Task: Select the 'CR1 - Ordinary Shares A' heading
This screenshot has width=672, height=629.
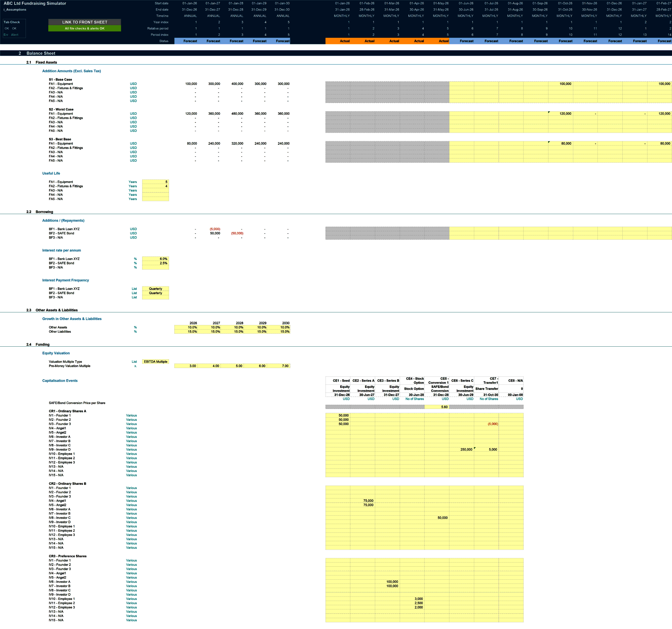Action: [68, 411]
